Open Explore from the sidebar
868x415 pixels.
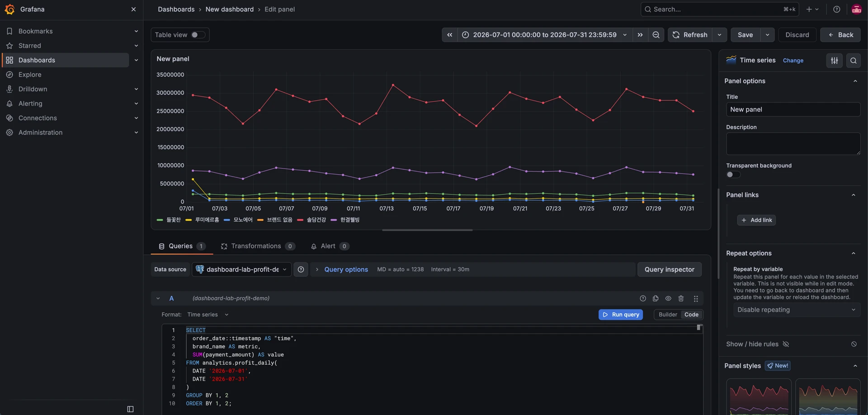point(30,75)
